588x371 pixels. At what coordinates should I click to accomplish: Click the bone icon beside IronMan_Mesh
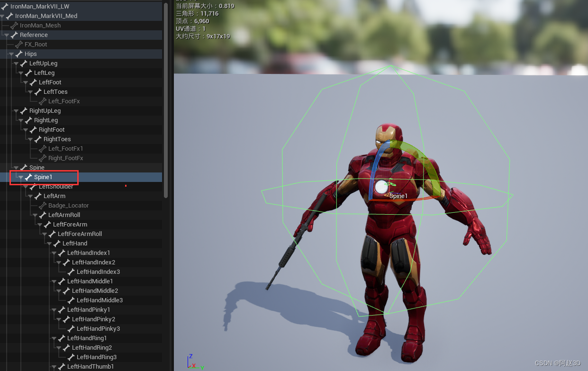point(14,26)
